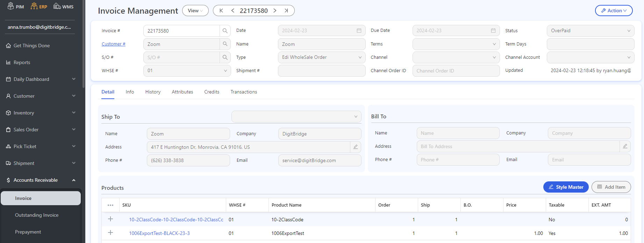This screenshot has height=243, width=644.
Task: Switch to the Detail tab
Action: coord(108,92)
